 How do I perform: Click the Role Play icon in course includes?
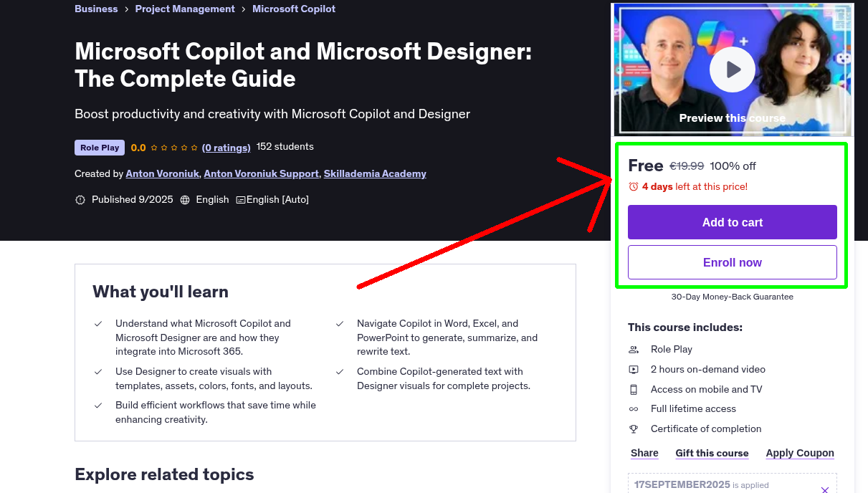(634, 350)
